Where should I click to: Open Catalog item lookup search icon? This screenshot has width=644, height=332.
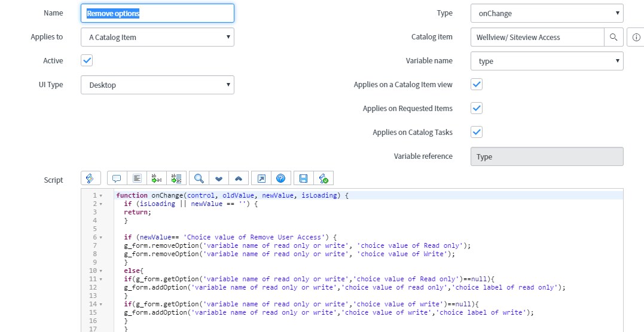tap(614, 37)
